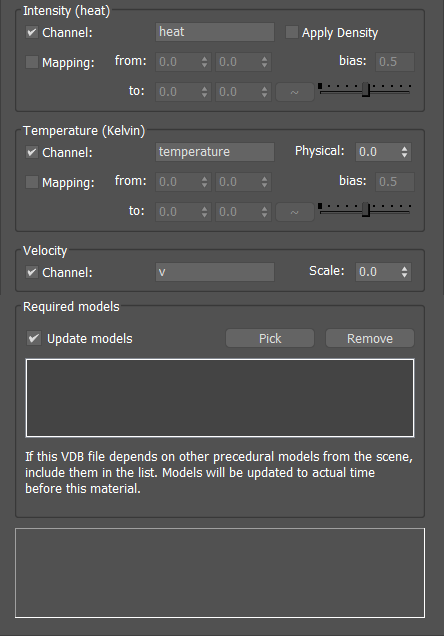
Task: Uncheck the Intensity Channel checkbox
Action: 32,32
